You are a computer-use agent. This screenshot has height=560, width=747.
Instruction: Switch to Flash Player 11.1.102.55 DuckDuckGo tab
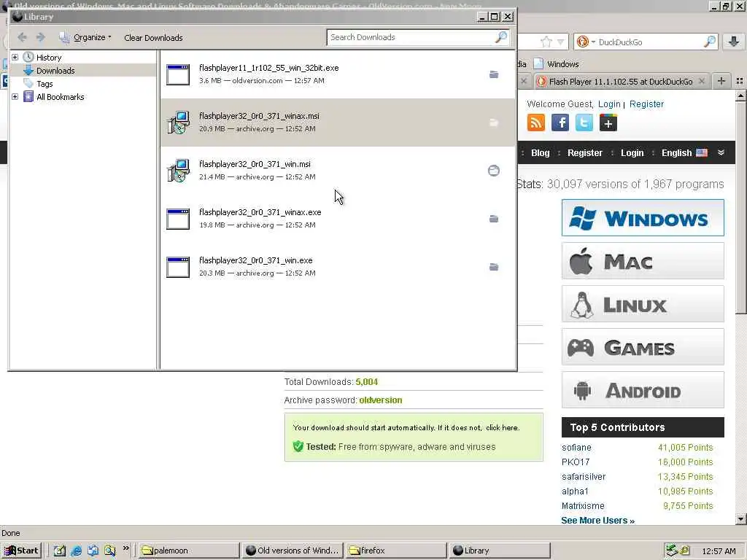tap(620, 82)
